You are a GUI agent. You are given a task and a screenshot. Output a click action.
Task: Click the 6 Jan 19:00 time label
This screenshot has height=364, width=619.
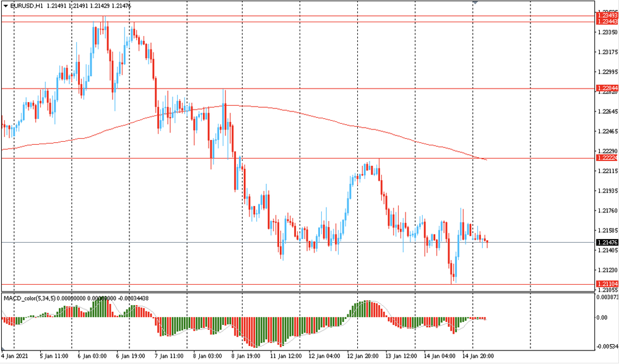click(x=130, y=356)
